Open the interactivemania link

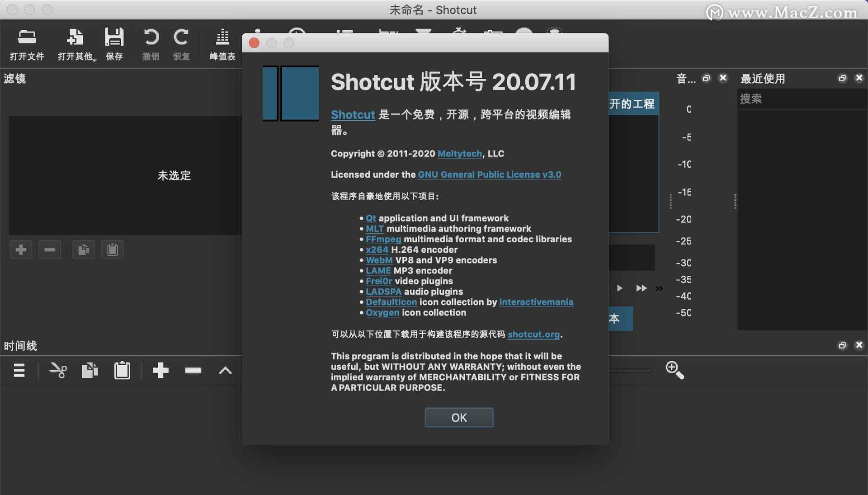pos(536,302)
